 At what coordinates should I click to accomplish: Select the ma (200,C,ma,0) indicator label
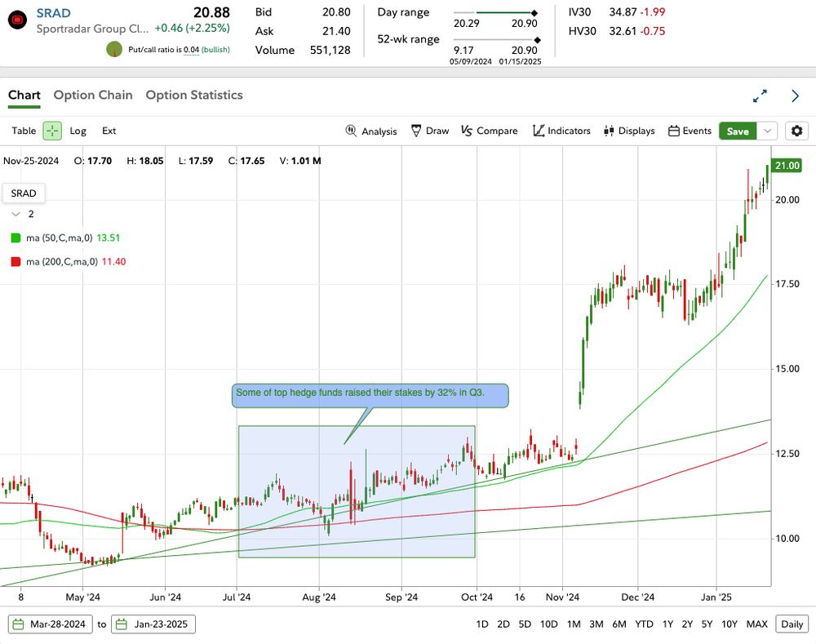(x=62, y=262)
